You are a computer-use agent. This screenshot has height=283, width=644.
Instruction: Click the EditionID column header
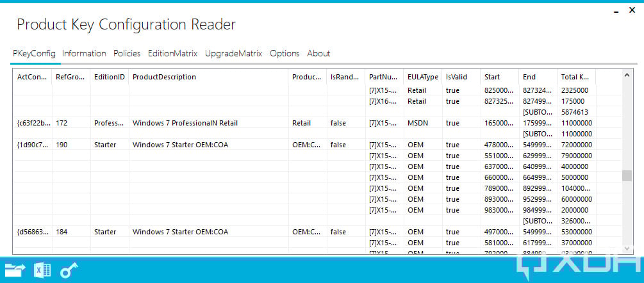pyautogui.click(x=109, y=77)
